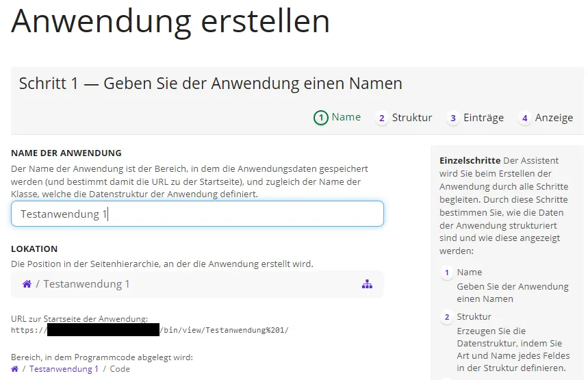Click the NAME DER ANWENDUNG label

point(66,153)
